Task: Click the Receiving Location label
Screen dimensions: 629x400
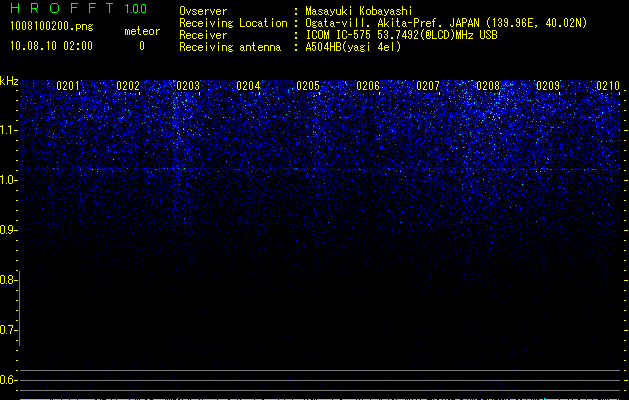Action: (233, 23)
